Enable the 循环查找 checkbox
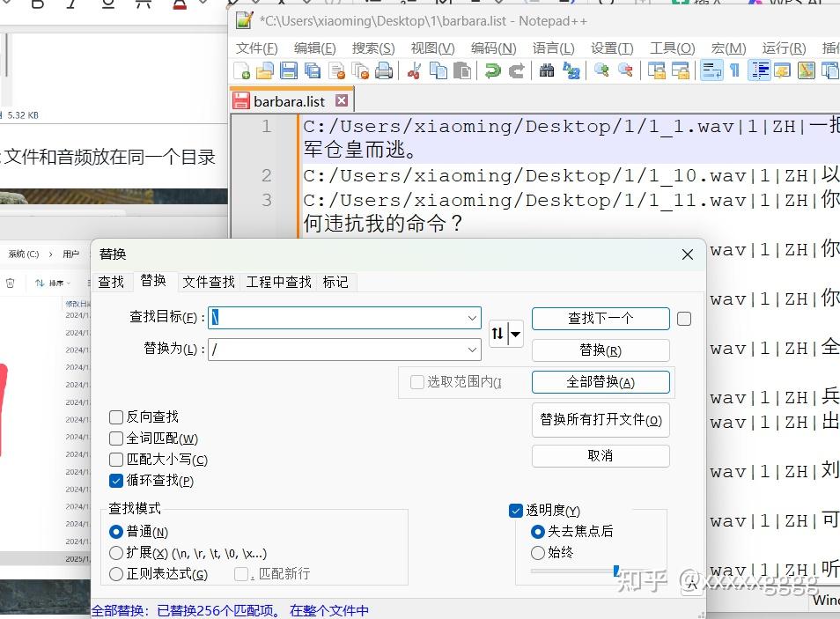Screen dimensions: 840x619 (x=115, y=480)
